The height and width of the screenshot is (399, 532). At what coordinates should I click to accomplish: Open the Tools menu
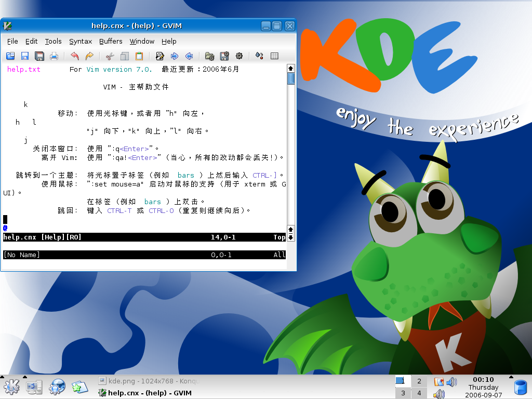click(x=54, y=42)
